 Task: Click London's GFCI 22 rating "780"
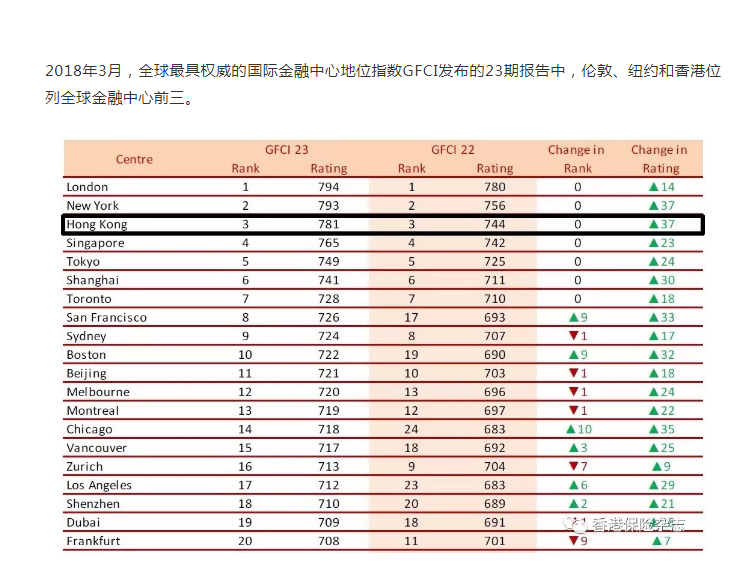point(494,187)
